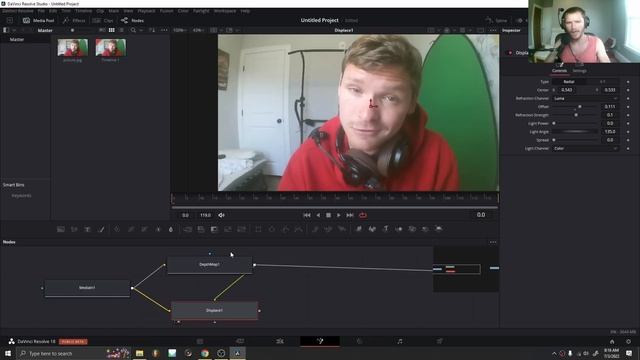
Task: Click the Center Y value field
Action: tap(610, 90)
